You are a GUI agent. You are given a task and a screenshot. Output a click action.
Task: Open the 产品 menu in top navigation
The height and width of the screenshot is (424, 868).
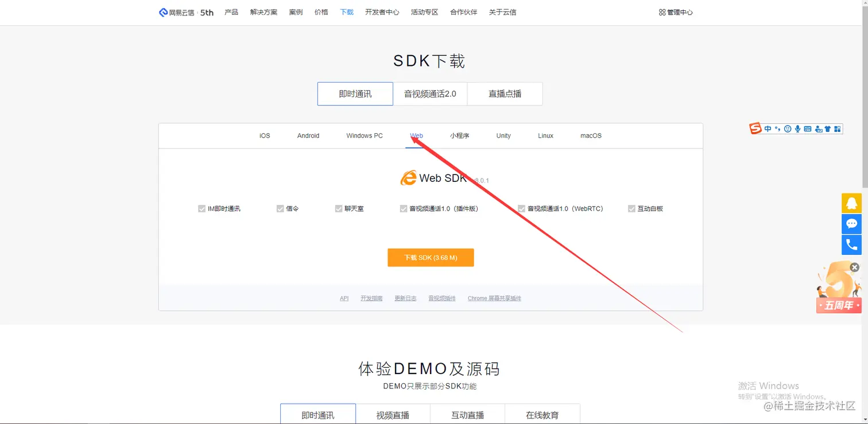(231, 12)
